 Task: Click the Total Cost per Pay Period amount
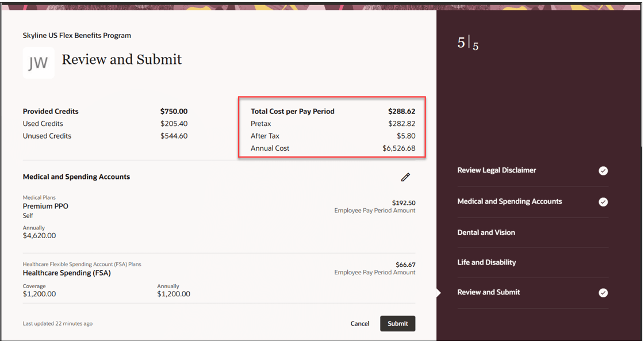tap(402, 112)
